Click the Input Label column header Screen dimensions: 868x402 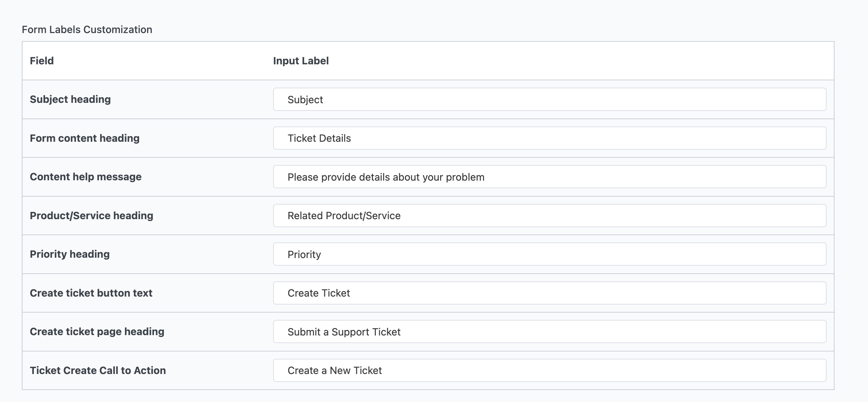tap(301, 61)
